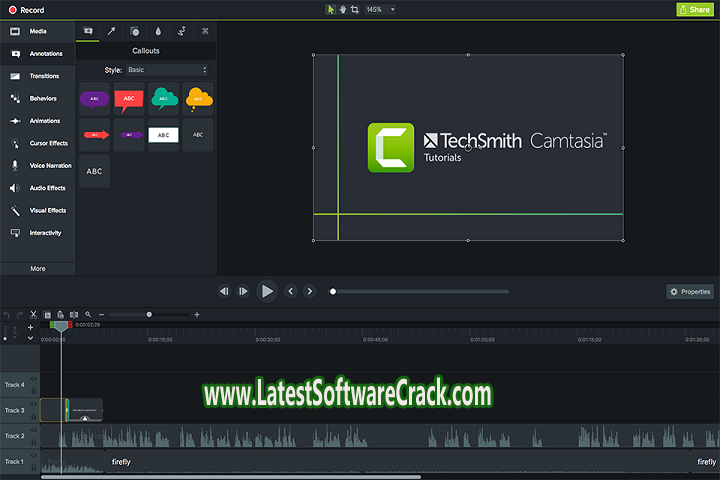Select the red speech bubble callout thumbnail
This screenshot has height=480, width=720.
(129, 98)
